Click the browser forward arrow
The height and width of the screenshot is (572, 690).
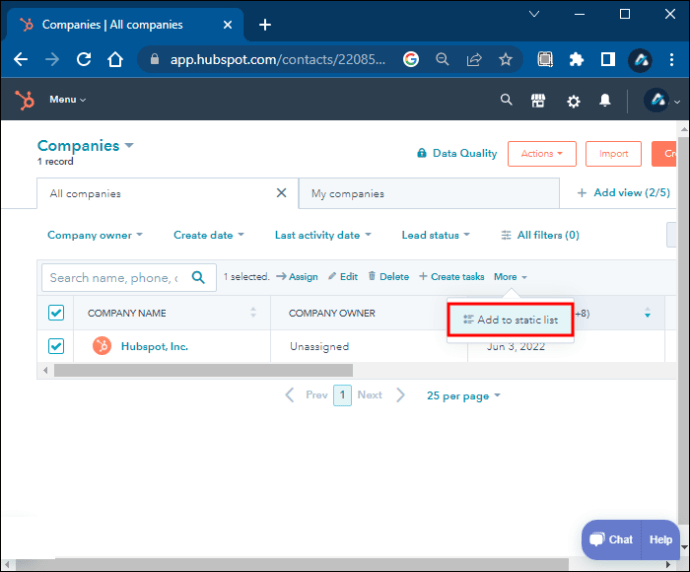click(x=52, y=59)
